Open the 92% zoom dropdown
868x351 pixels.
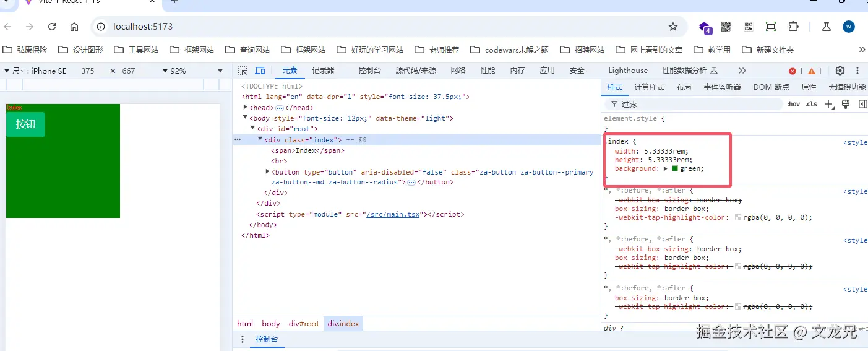point(174,71)
